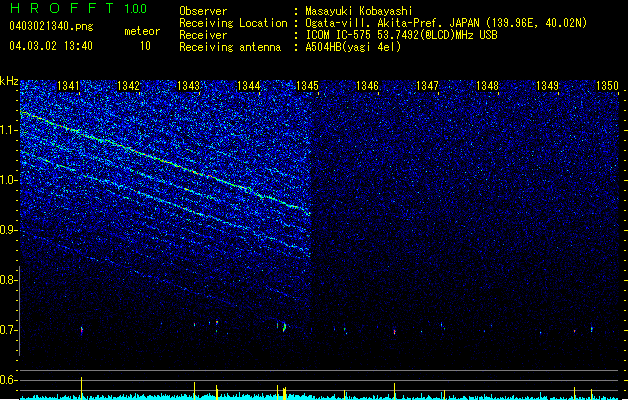629x400 pixels.
Task: Click the "Receiving antenna" label
Action: click(230, 47)
